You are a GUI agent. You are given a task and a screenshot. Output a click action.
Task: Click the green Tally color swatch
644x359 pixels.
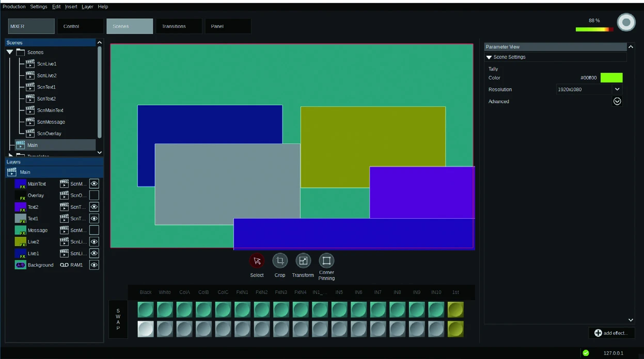(x=611, y=77)
